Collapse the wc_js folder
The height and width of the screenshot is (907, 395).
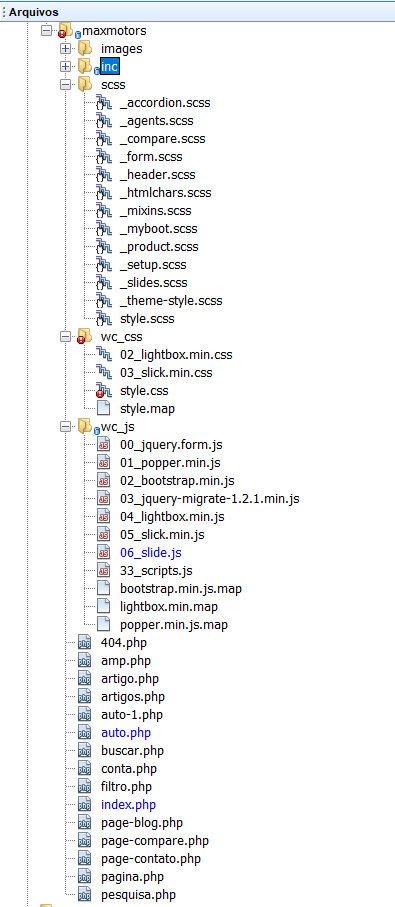click(65, 427)
